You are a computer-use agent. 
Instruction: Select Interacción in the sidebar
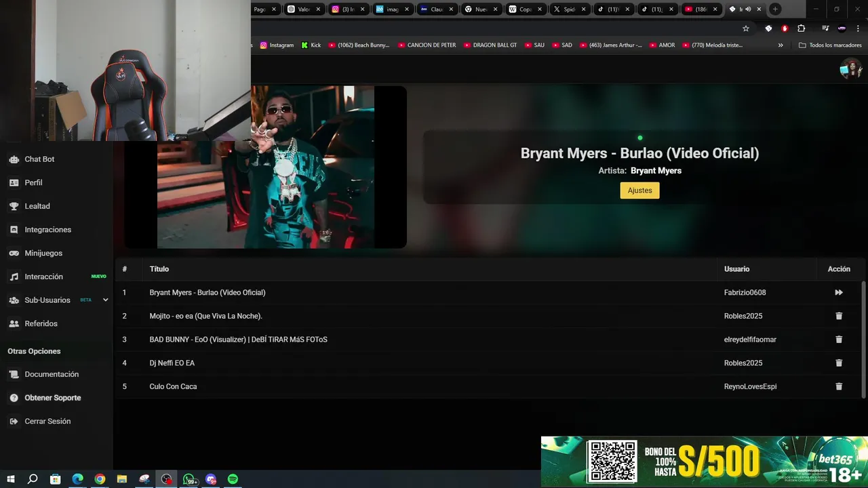click(43, 277)
